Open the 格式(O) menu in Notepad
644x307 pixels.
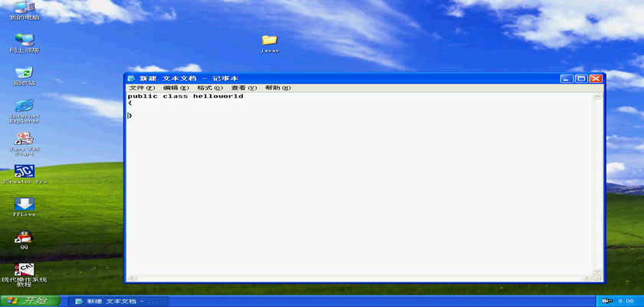point(209,88)
